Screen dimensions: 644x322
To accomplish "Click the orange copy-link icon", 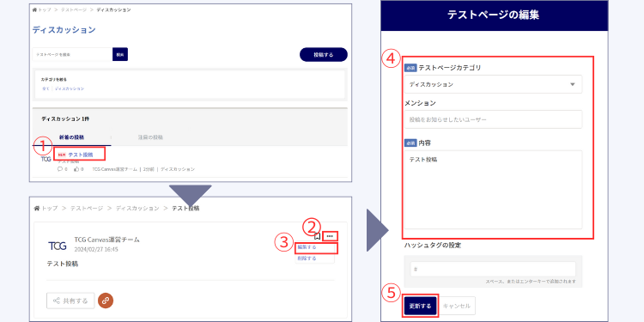I will [x=106, y=301].
